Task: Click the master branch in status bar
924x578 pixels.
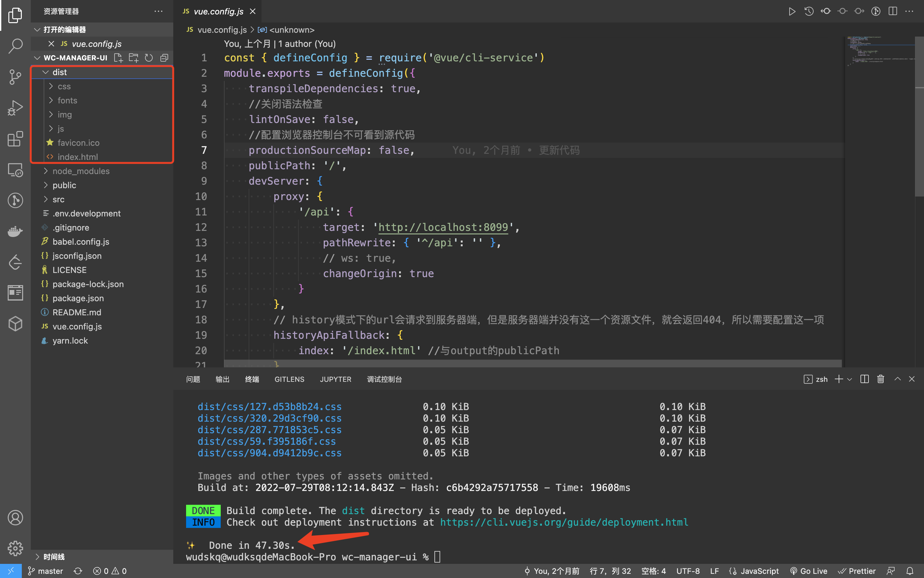Action: (x=46, y=571)
